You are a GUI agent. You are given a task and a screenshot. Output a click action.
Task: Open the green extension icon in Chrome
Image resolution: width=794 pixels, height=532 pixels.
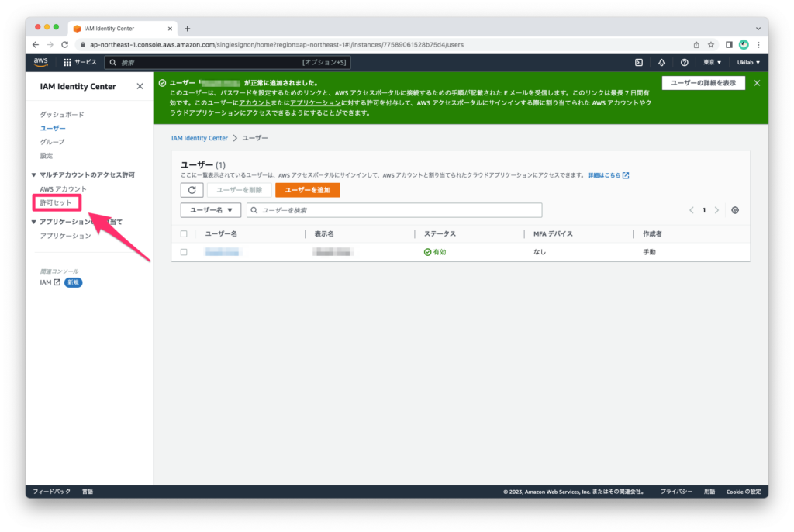click(x=744, y=44)
